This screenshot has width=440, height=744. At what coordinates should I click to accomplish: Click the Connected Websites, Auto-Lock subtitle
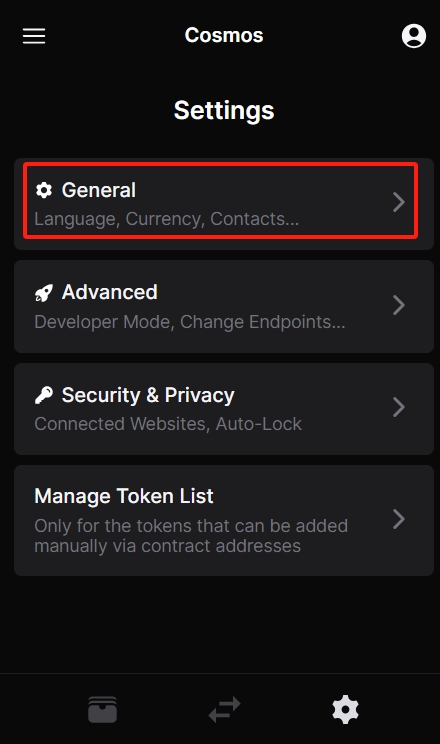[168, 424]
